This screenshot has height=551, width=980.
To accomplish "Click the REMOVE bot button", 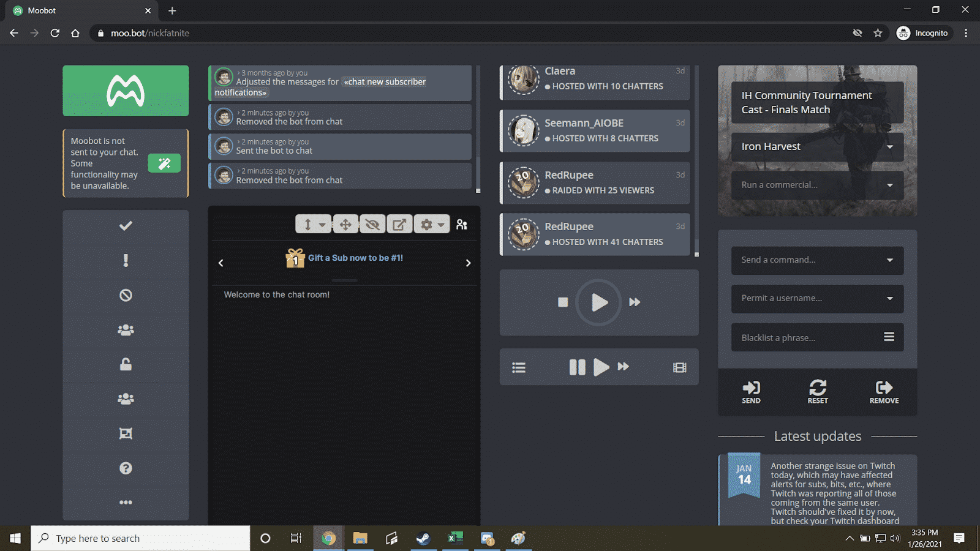I will (x=884, y=392).
